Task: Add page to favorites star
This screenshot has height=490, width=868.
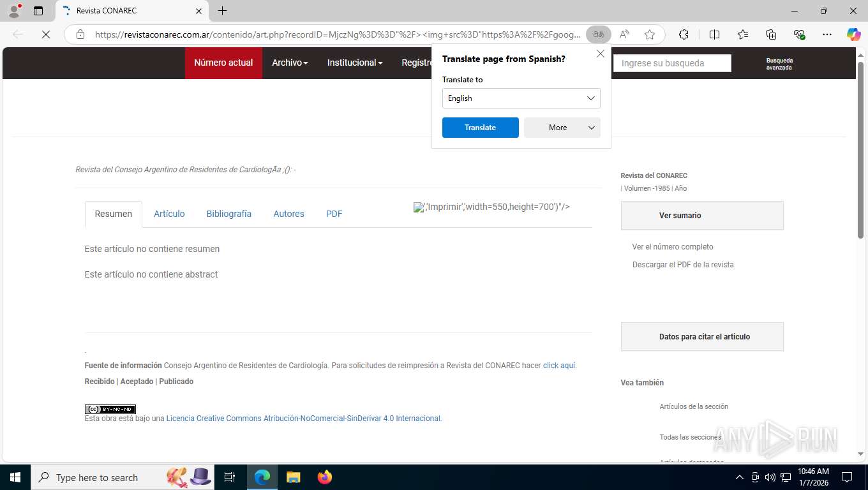Action: tap(650, 34)
